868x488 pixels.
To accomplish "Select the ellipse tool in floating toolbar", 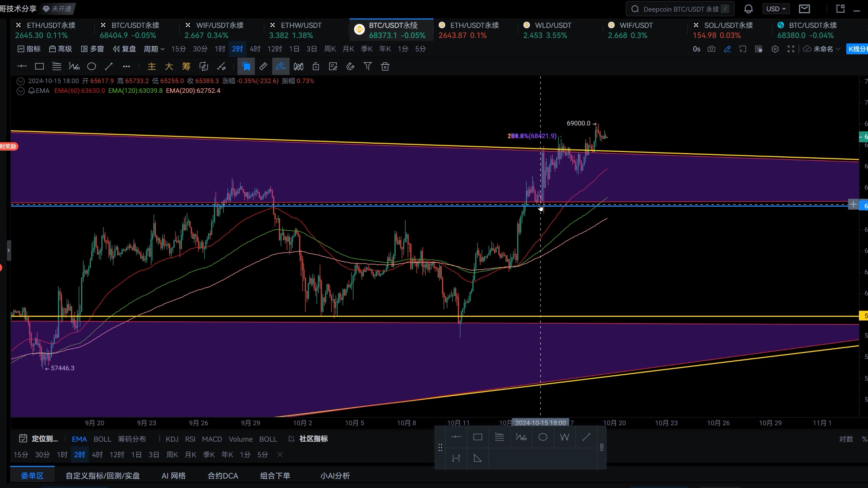I will coord(543,437).
